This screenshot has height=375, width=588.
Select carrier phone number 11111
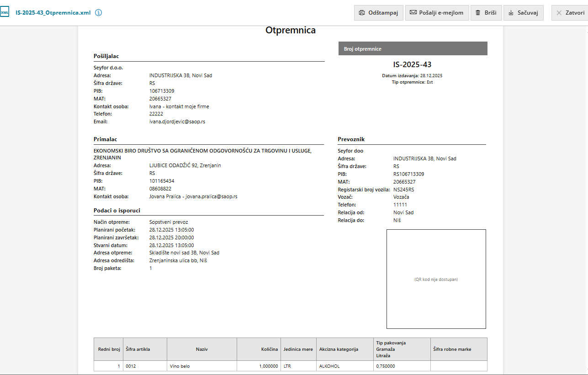(400, 205)
